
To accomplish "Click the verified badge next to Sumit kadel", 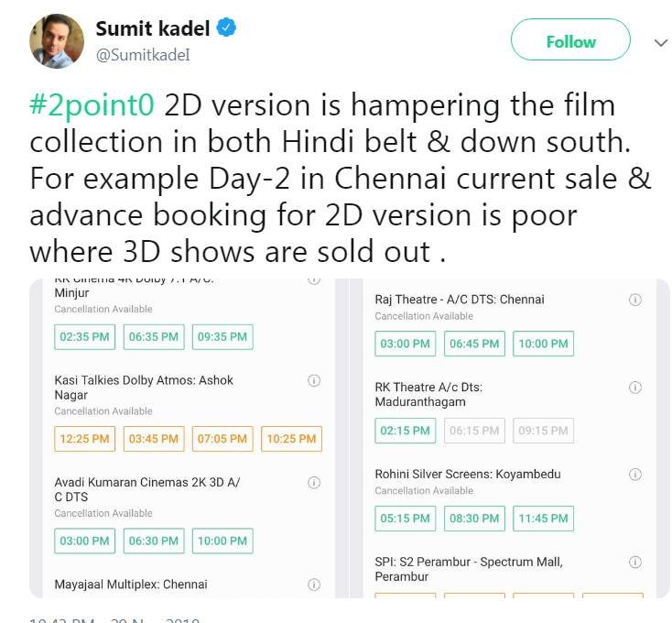I will coord(226,28).
